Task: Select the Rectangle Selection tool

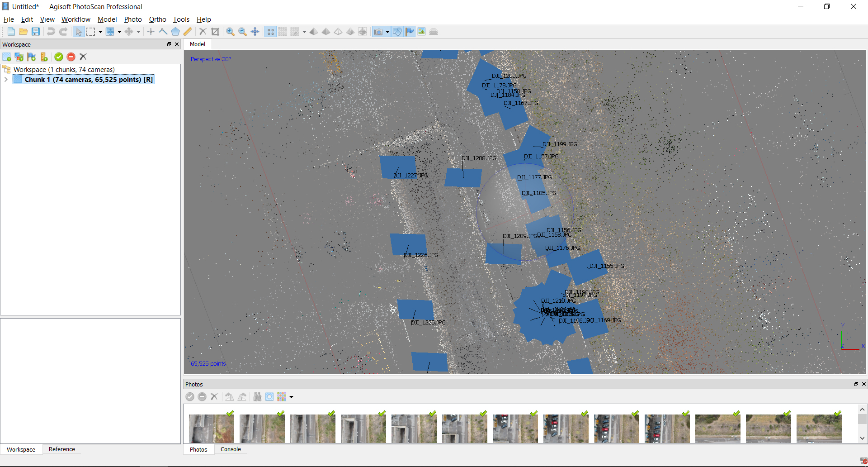Action: click(91, 32)
